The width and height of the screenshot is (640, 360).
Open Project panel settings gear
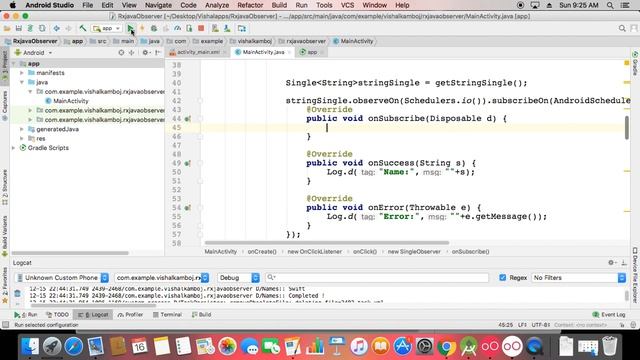(145, 53)
